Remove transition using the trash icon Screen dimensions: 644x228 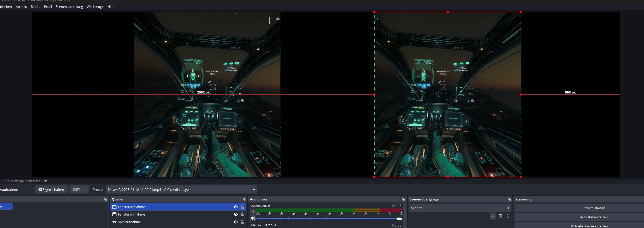500,216
